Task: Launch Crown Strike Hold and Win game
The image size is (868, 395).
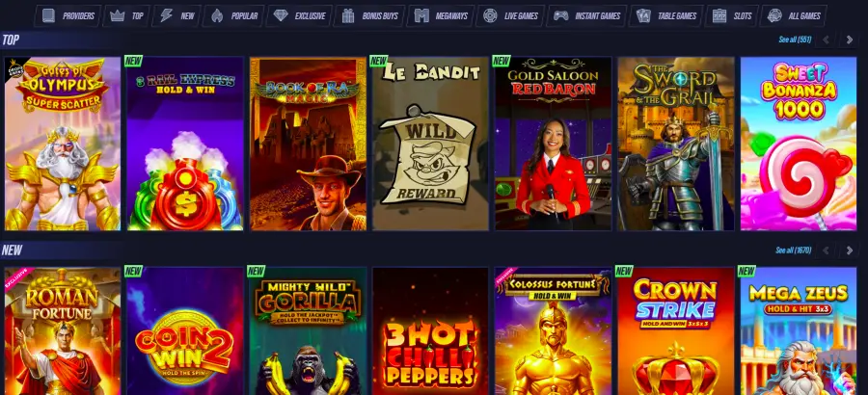Action: (676, 330)
